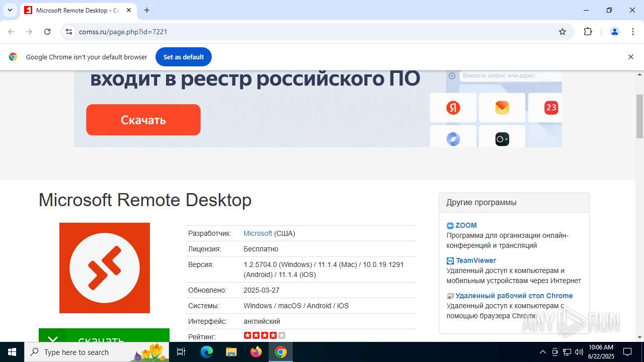This screenshot has height=362, width=644.
Task: Click the browser back arrow
Action: [x=11, y=32]
